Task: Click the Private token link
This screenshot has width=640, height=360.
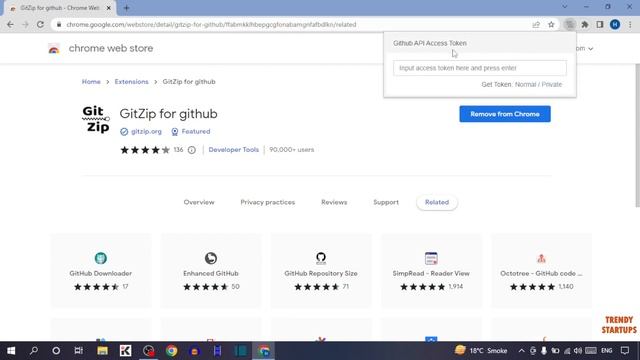Action: tap(551, 84)
